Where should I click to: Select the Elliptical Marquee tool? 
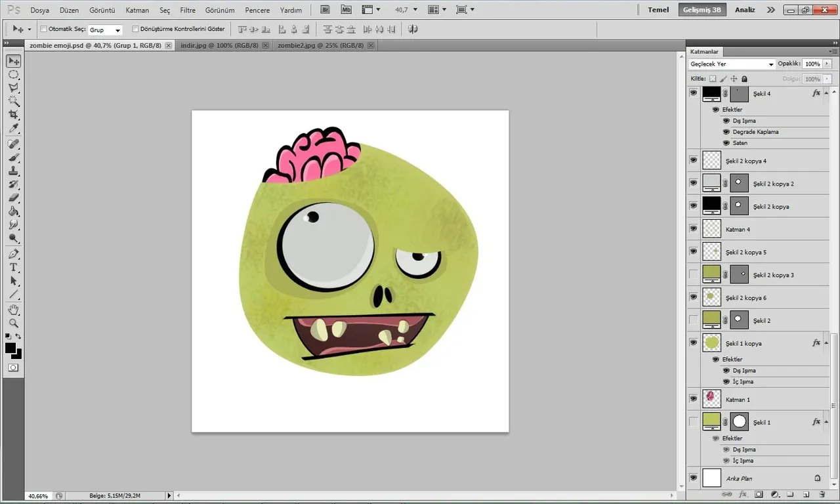click(13, 75)
